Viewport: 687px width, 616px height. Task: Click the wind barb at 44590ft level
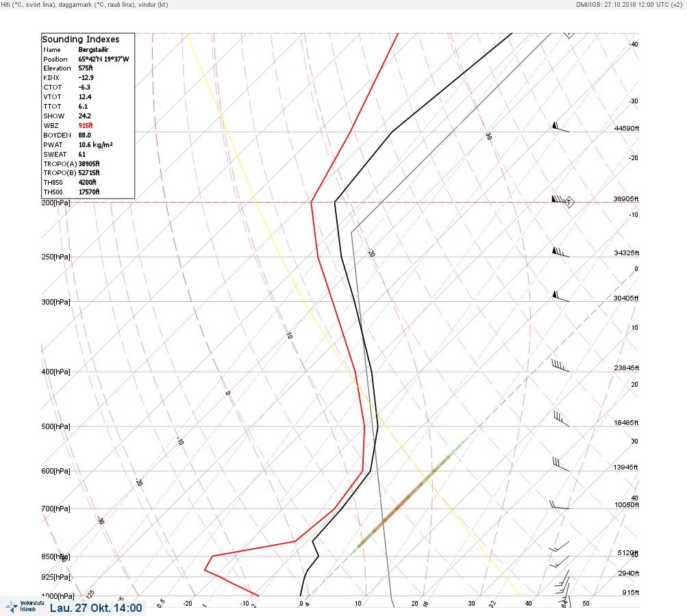560,127
